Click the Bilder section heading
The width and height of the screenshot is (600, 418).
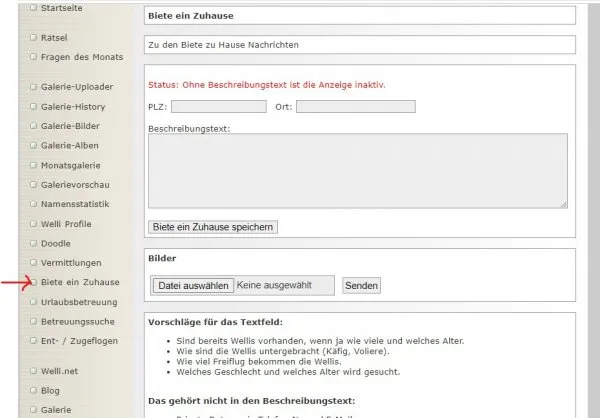[162, 258]
